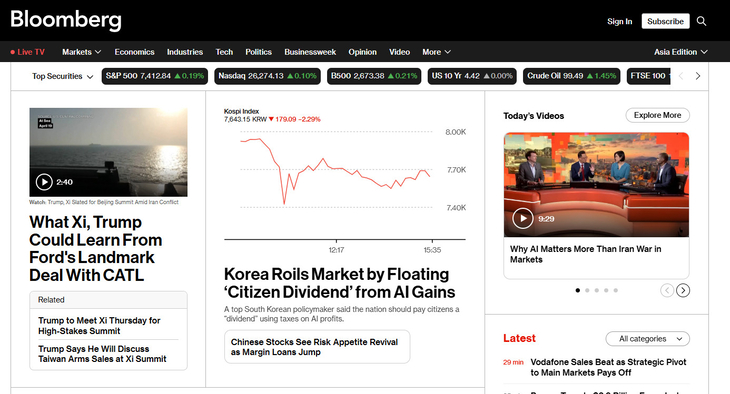Viewport: 730px width, 394px height.
Task: Click the search magnifier icon
Action: (x=701, y=21)
